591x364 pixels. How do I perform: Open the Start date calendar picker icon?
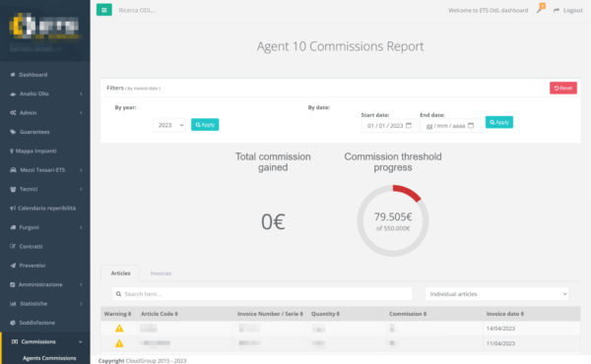[409, 125]
